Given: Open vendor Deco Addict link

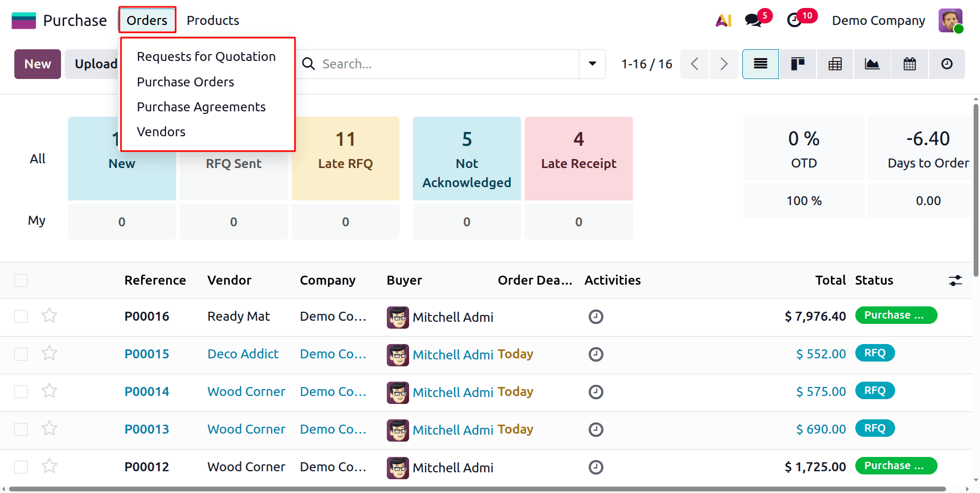Looking at the screenshot, I should coord(242,354).
